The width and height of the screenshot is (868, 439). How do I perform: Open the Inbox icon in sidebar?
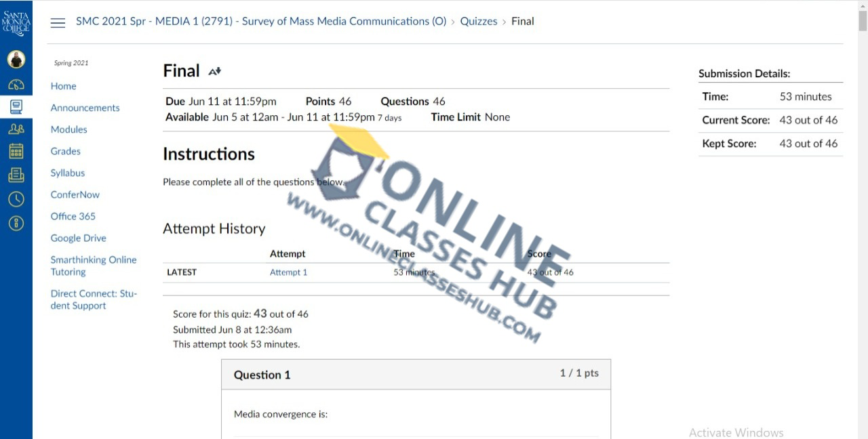click(16, 175)
